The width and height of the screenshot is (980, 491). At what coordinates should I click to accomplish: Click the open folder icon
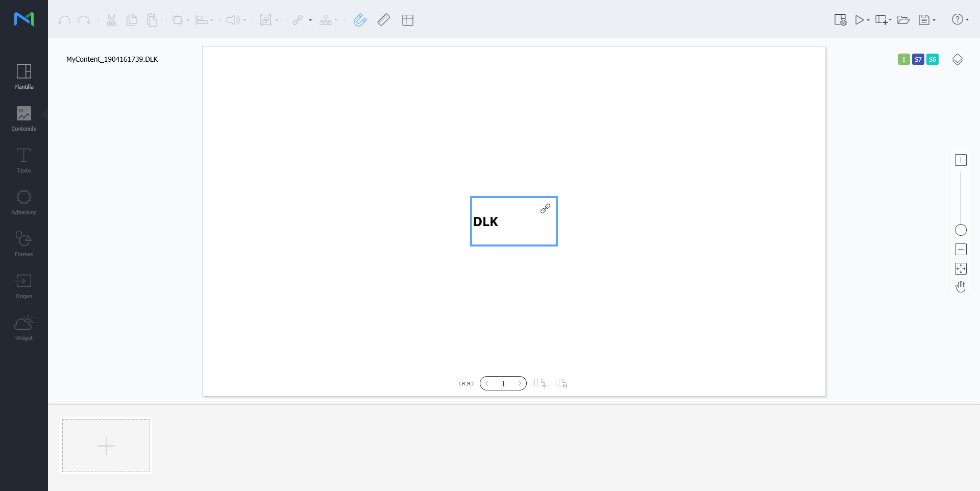(903, 20)
